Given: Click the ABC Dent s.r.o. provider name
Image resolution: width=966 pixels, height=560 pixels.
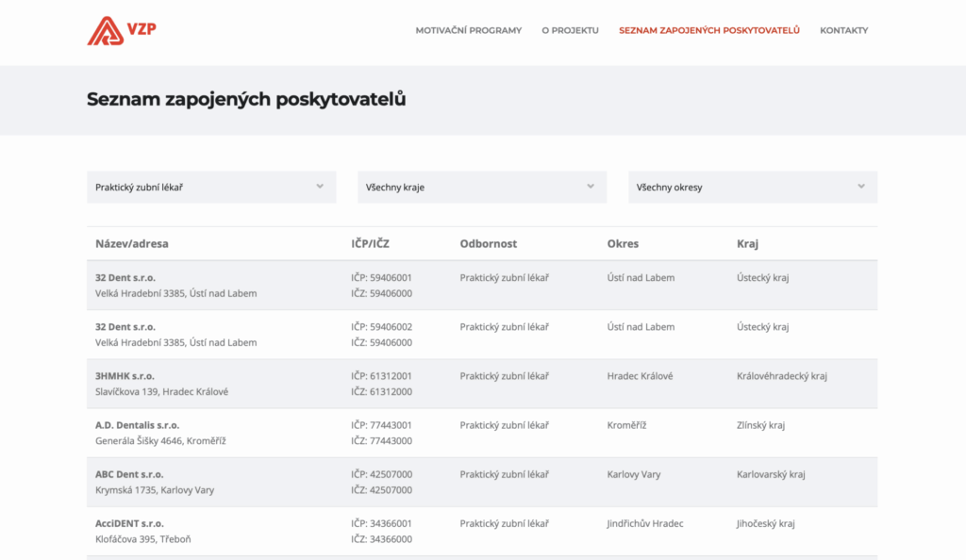Looking at the screenshot, I should (x=129, y=474).
